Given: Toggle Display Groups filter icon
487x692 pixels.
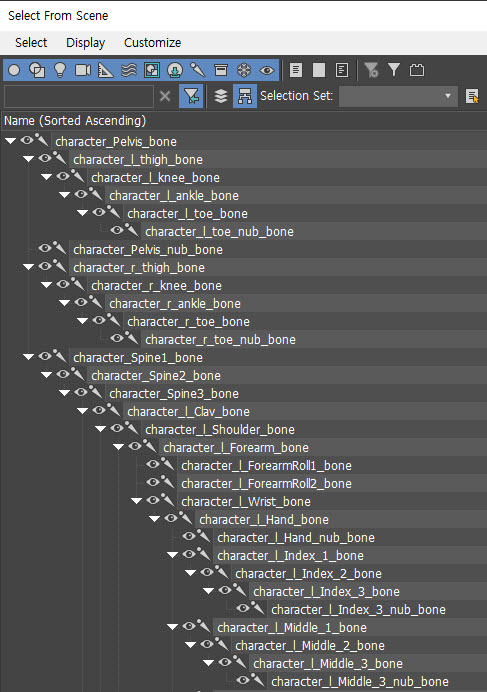Looking at the screenshot, I should 152,70.
